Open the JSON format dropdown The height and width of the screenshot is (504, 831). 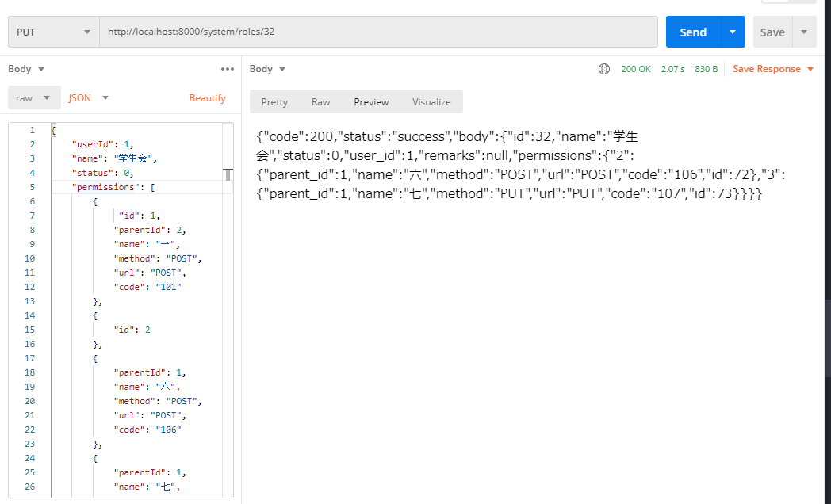[88, 97]
